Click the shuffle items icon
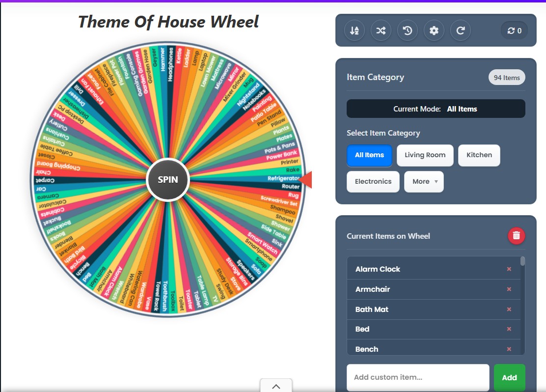The image size is (546, 392). (381, 30)
